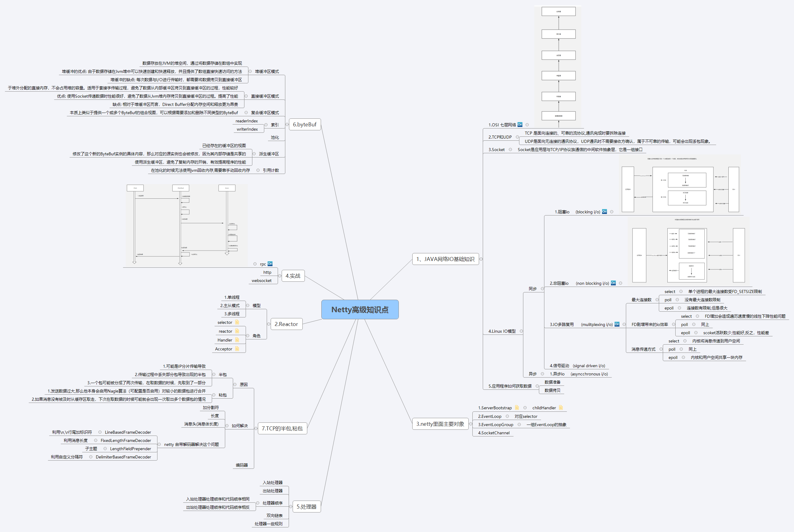Image resolution: width=794 pixels, height=532 pixels.
Task: Select the 双向链表 subtopic
Action: pyautogui.click(x=274, y=516)
